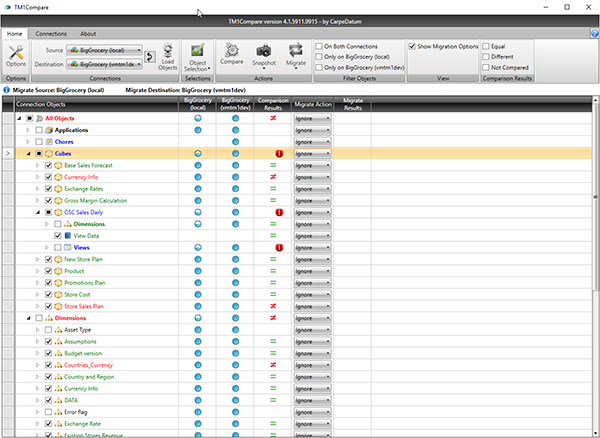Click not-equal icon on Currency Info cube row

(273, 177)
